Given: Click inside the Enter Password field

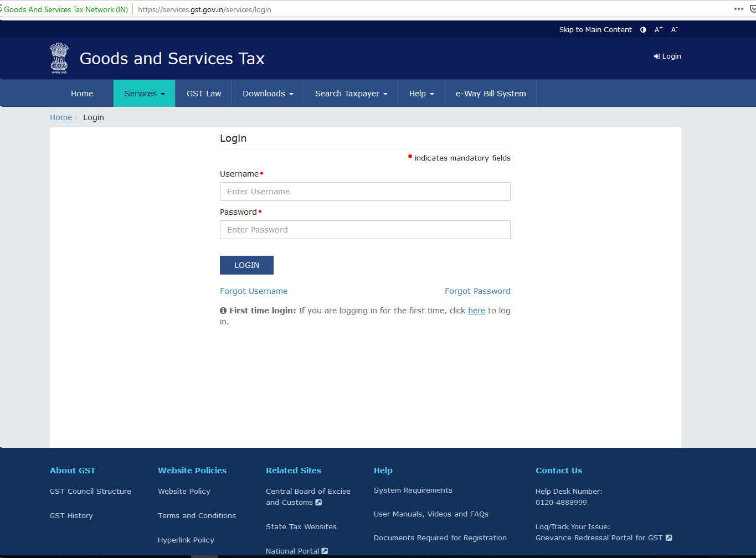Looking at the screenshot, I should [365, 230].
